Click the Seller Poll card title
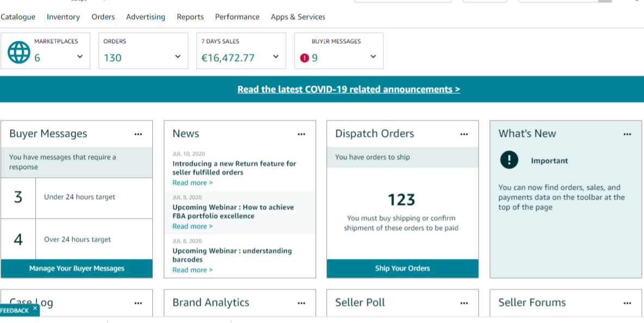Image resolution: width=644 pixels, height=323 pixels. click(360, 302)
